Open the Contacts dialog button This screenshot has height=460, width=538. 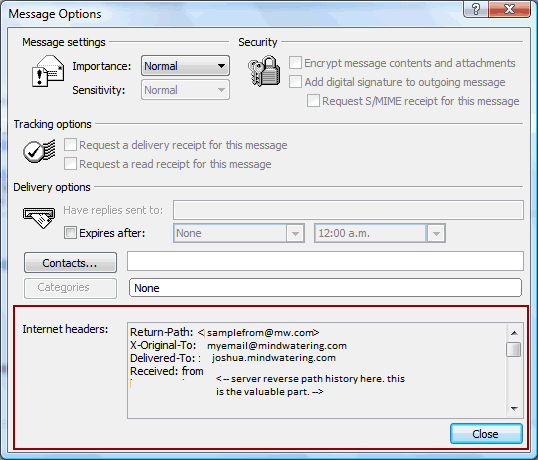point(70,263)
